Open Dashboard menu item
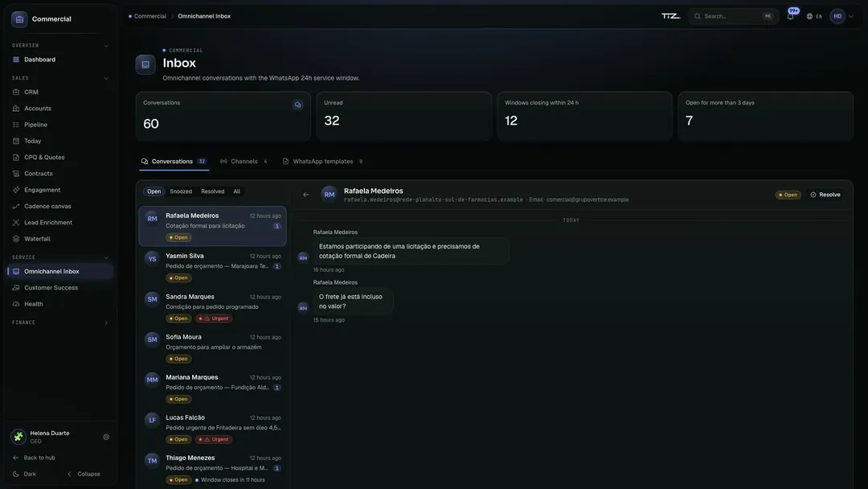This screenshot has height=489, width=868. (x=60, y=60)
